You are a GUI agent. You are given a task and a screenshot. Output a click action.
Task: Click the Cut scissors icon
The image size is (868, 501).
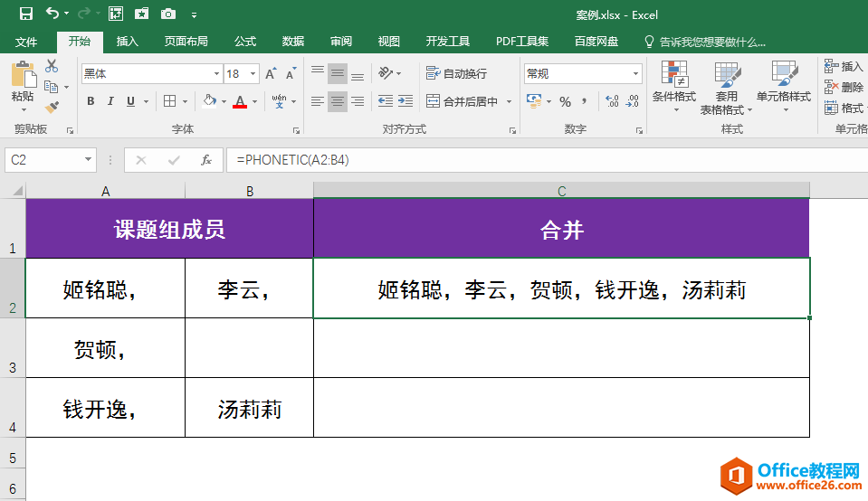tap(52, 66)
